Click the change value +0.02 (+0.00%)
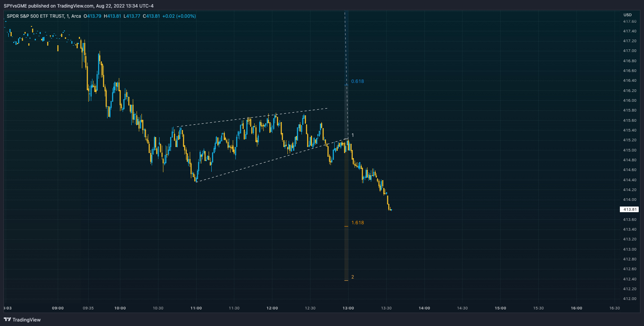 (x=179, y=16)
